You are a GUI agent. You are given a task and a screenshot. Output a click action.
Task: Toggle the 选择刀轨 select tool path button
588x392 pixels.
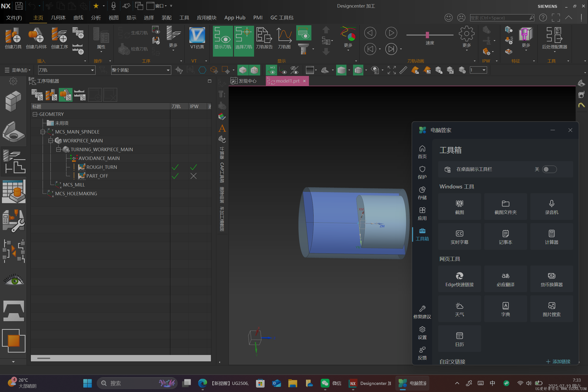coord(244,38)
